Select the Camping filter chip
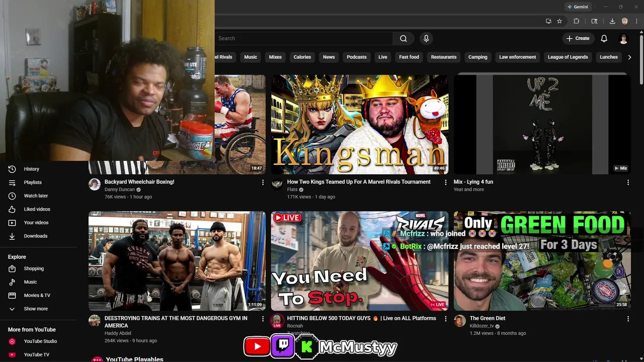Image resolution: width=644 pixels, height=362 pixels. 478,57
